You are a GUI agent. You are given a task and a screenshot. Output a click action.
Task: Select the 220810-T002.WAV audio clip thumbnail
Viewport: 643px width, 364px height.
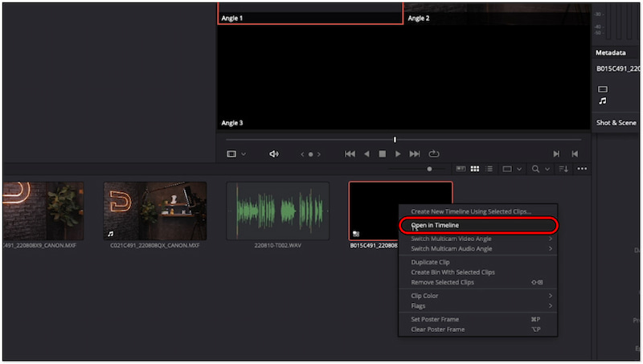(x=278, y=211)
